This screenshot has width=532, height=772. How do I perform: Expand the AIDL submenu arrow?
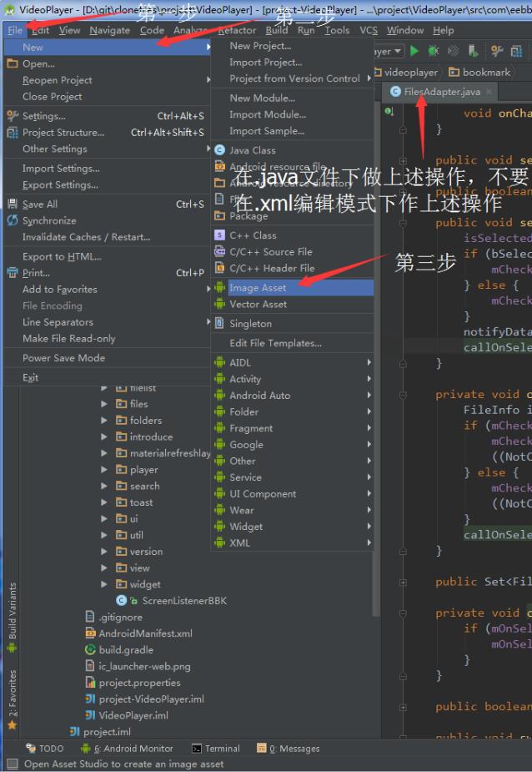(369, 362)
